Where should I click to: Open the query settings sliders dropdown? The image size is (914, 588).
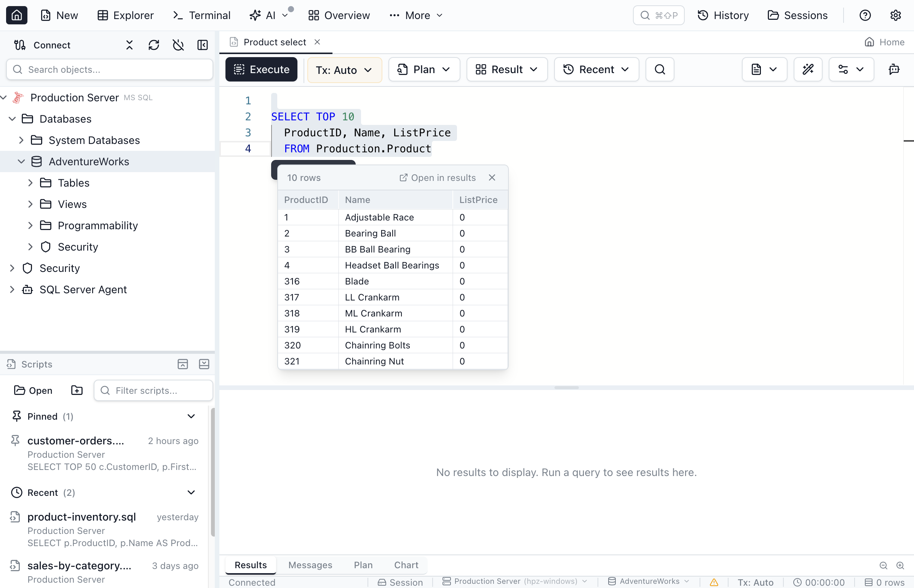(x=851, y=69)
